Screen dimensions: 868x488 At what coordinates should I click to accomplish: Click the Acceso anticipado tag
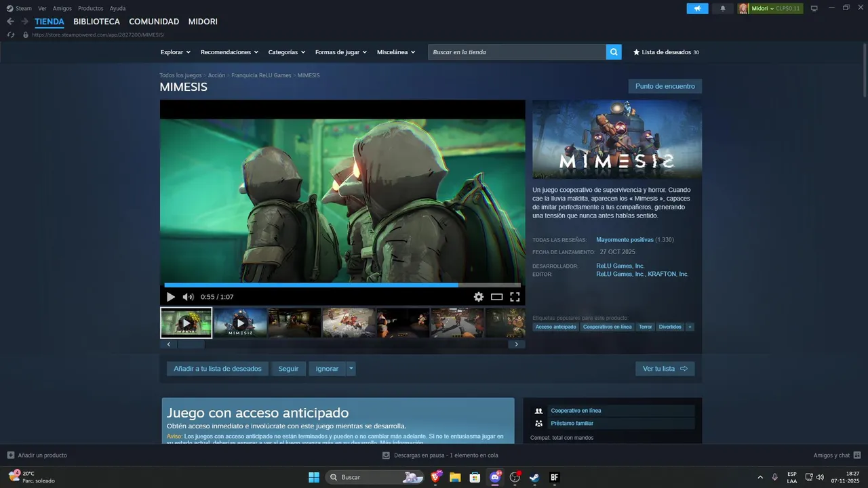point(555,327)
